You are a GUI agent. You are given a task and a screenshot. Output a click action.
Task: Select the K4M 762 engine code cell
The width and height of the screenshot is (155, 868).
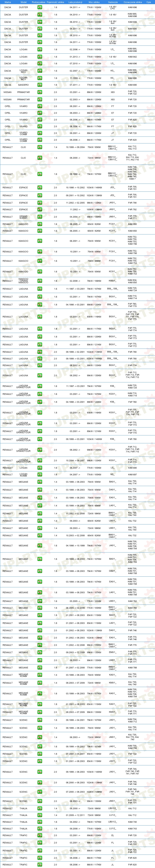click(132, 601)
